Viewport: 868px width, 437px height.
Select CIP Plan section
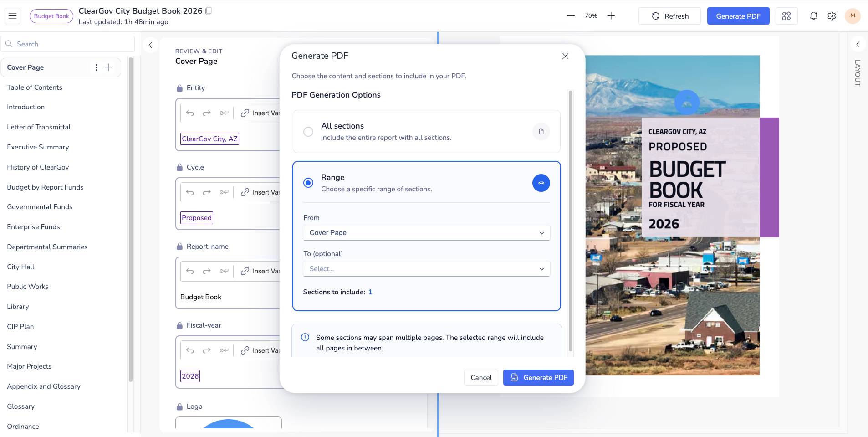[20, 327]
